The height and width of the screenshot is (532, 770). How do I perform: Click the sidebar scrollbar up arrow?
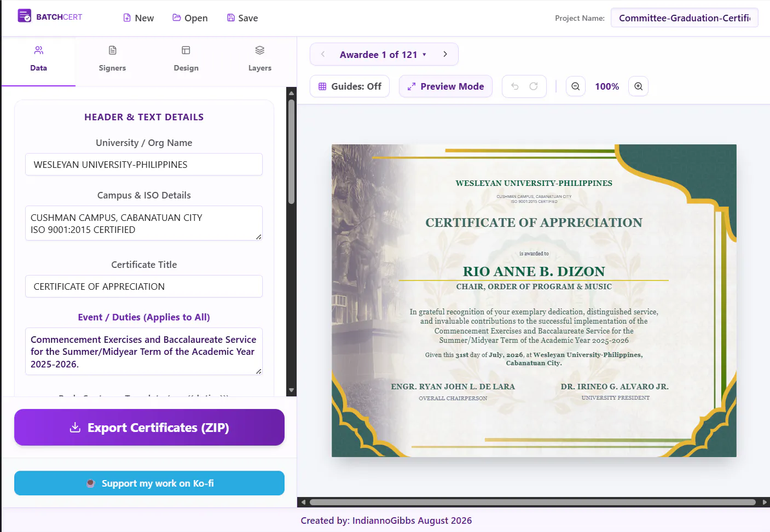point(292,93)
